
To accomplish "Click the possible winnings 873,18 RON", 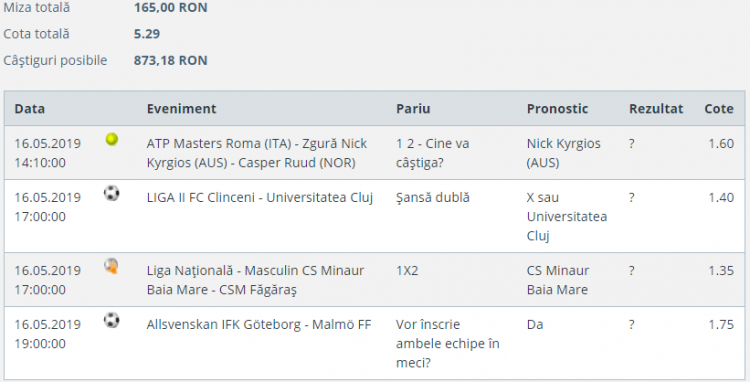I will point(171,61).
